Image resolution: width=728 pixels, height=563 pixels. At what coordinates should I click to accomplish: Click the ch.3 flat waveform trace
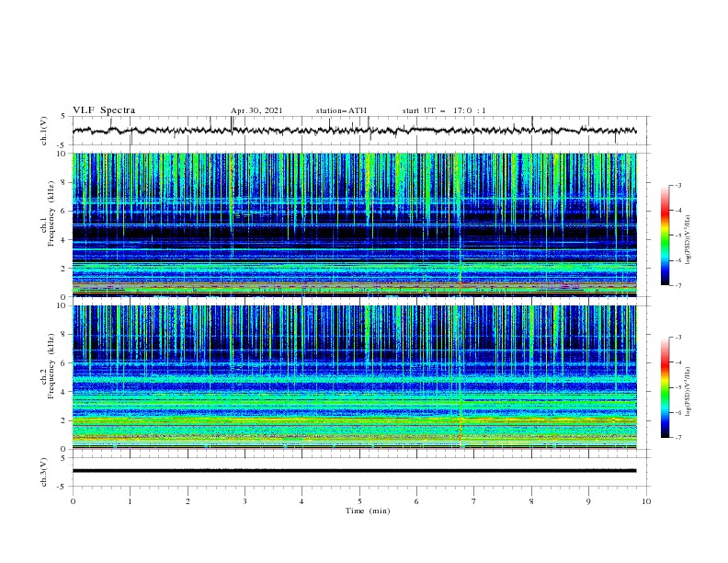click(x=354, y=471)
